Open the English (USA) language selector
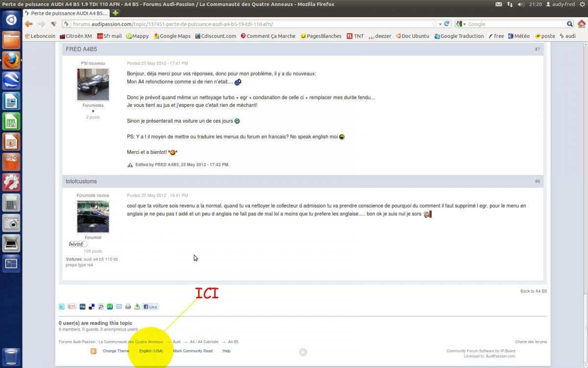 click(151, 351)
